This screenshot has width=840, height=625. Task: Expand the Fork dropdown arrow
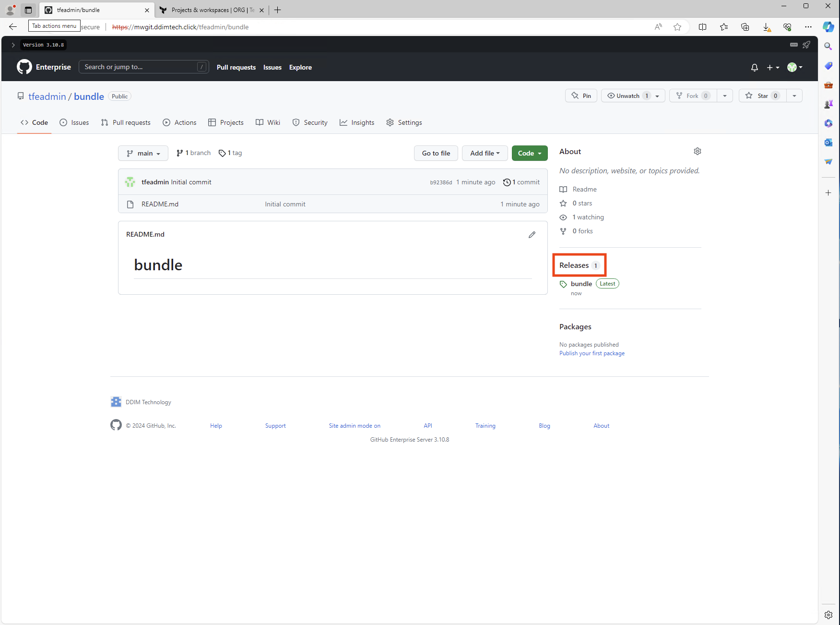pyautogui.click(x=725, y=96)
